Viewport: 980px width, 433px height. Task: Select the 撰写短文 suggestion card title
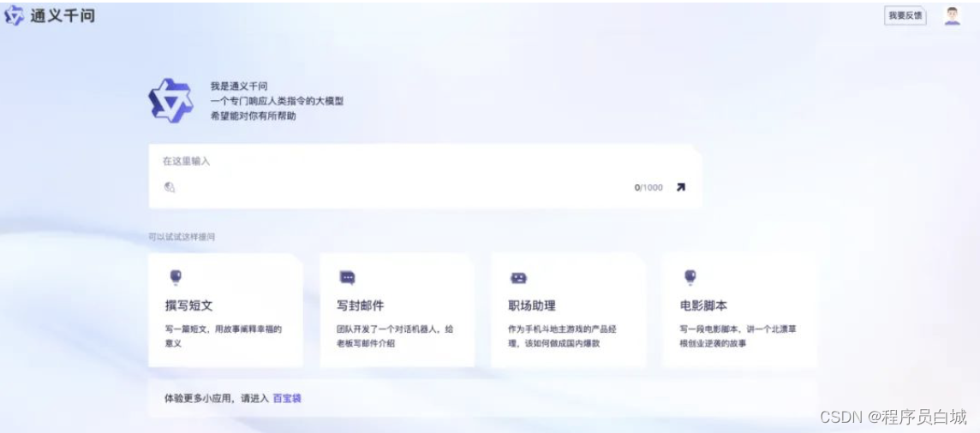coord(188,305)
